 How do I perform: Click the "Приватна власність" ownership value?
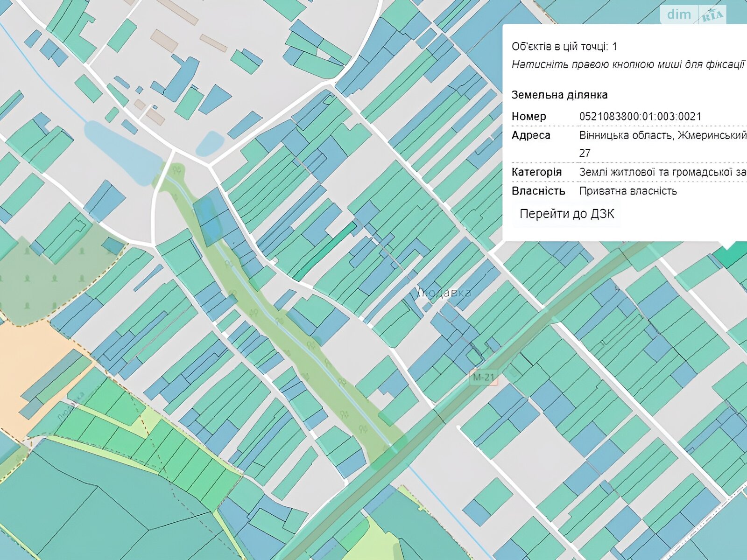click(627, 191)
